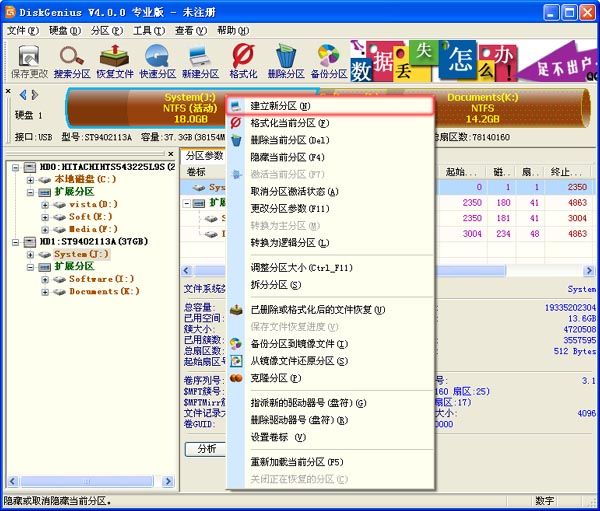Open the 查看(V) menu

(x=191, y=31)
